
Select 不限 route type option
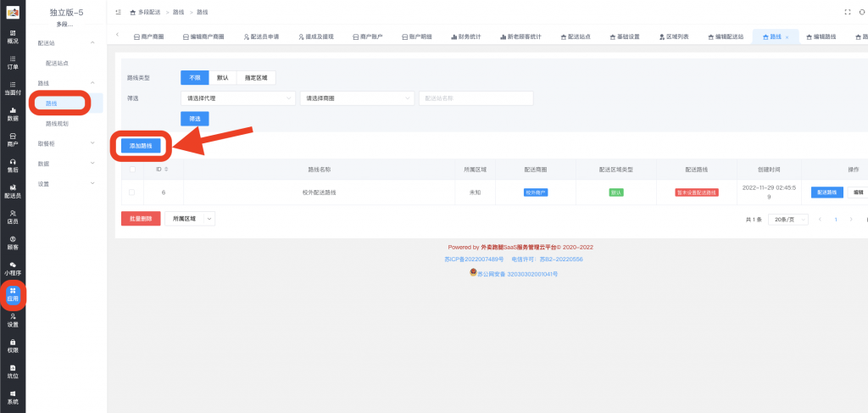195,78
